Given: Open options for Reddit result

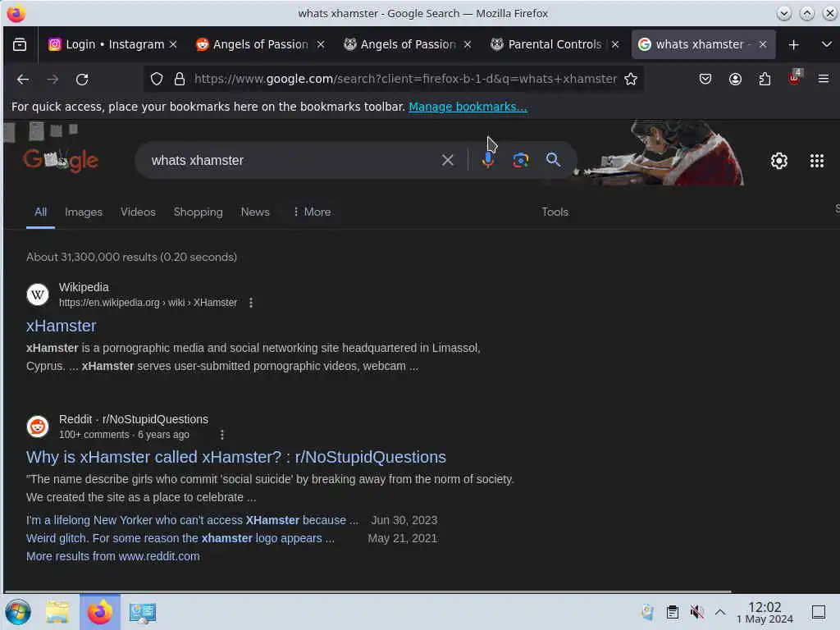Looking at the screenshot, I should (221, 435).
